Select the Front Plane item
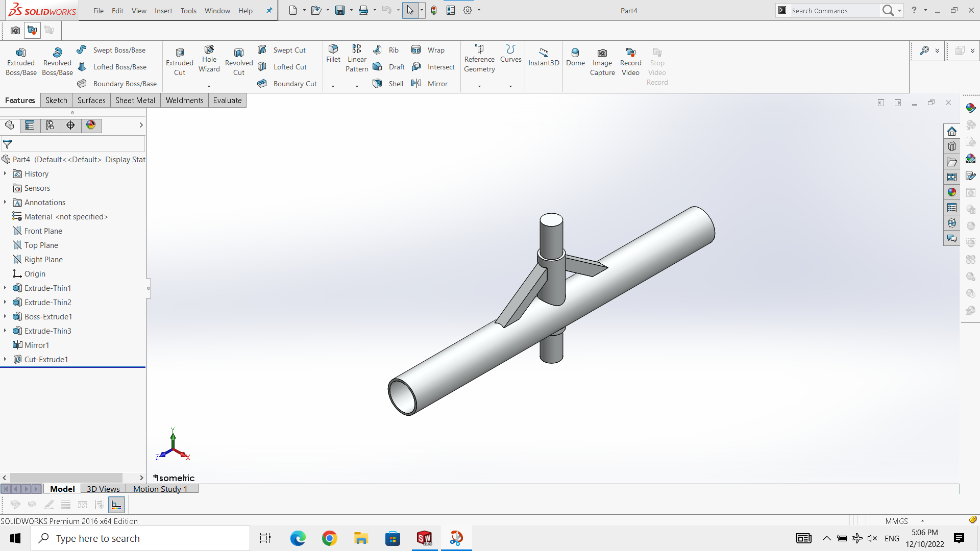The height and width of the screenshot is (551, 980). [37, 231]
